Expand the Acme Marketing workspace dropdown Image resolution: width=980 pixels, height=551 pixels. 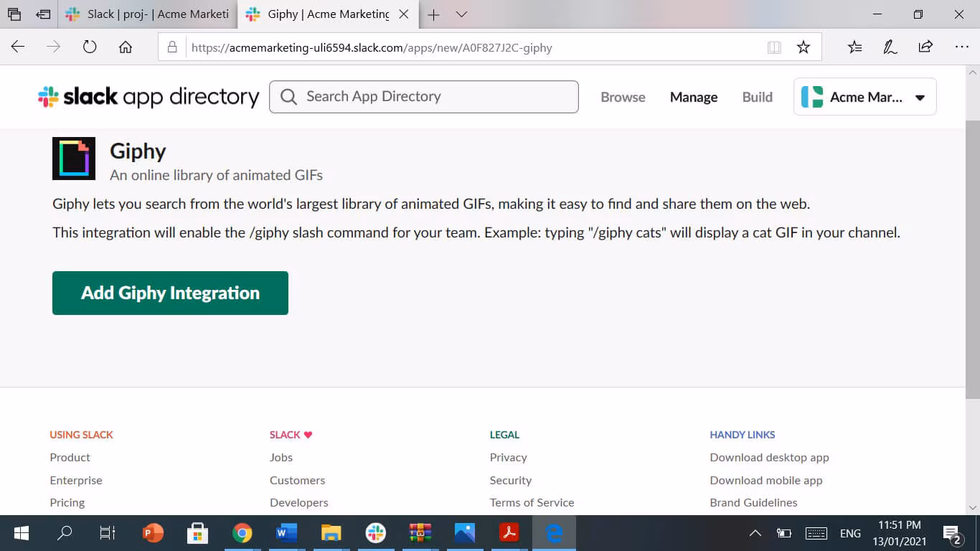click(x=920, y=98)
